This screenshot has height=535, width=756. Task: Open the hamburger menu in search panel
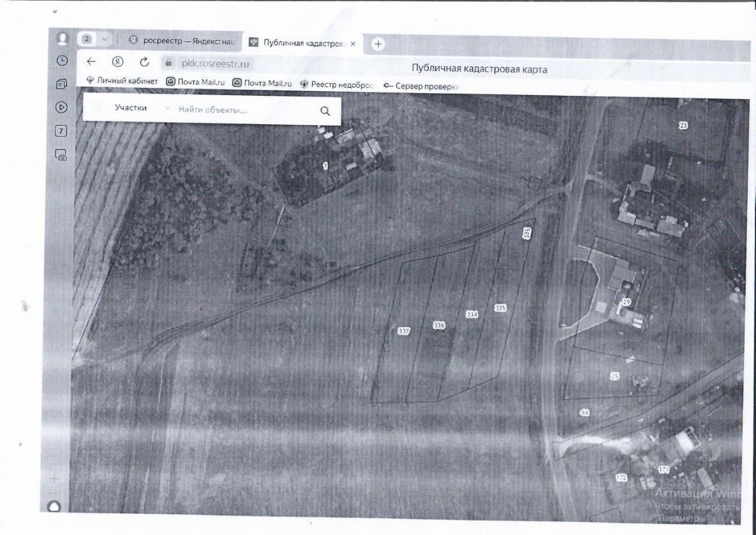click(97, 108)
